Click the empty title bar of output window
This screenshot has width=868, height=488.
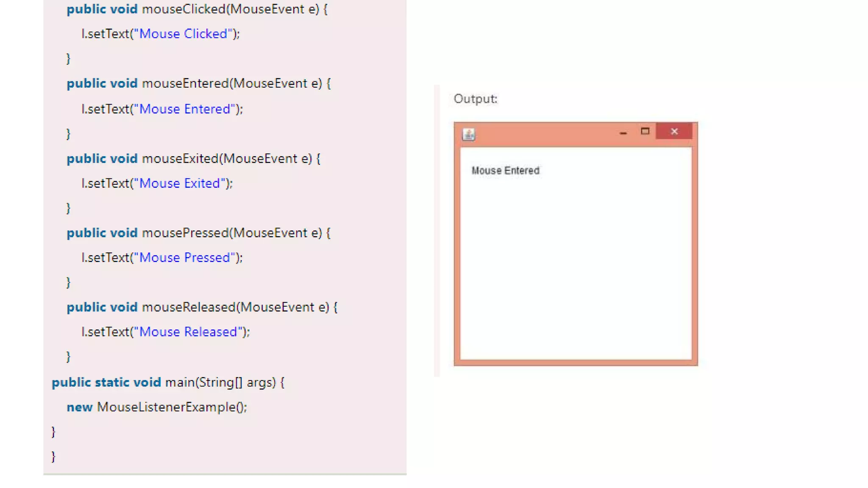(x=547, y=134)
